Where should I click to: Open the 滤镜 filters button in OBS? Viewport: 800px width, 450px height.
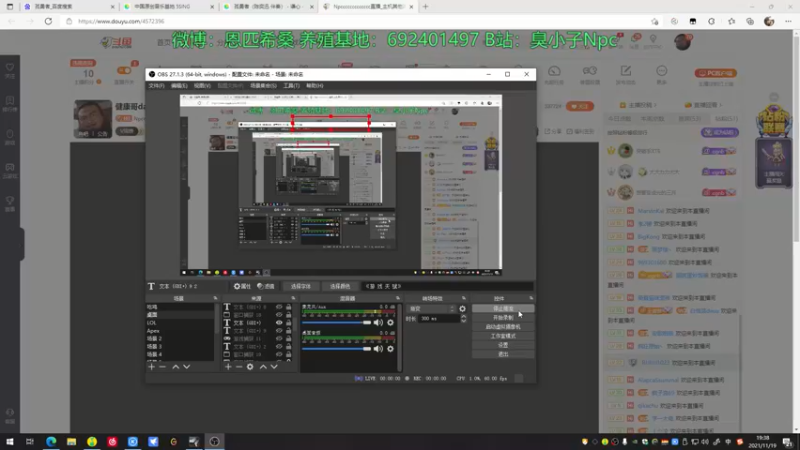pyautogui.click(x=266, y=286)
